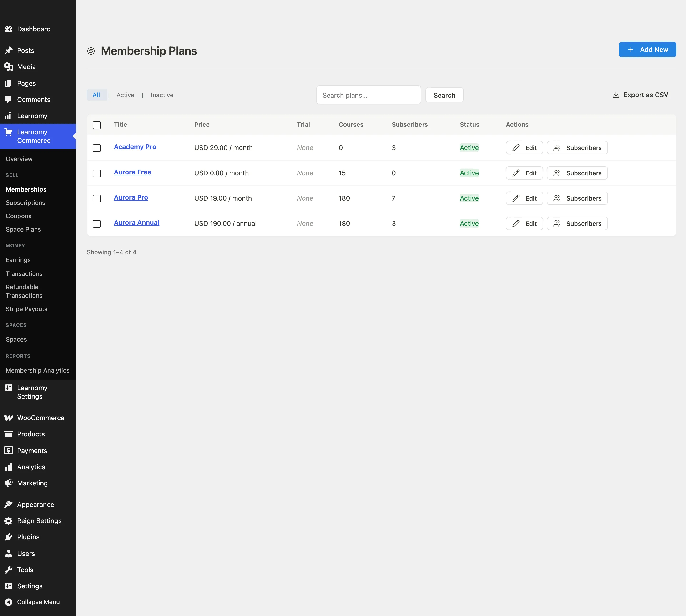The width and height of the screenshot is (686, 616).
Task: Open Transactions submenu item
Action: (24, 273)
